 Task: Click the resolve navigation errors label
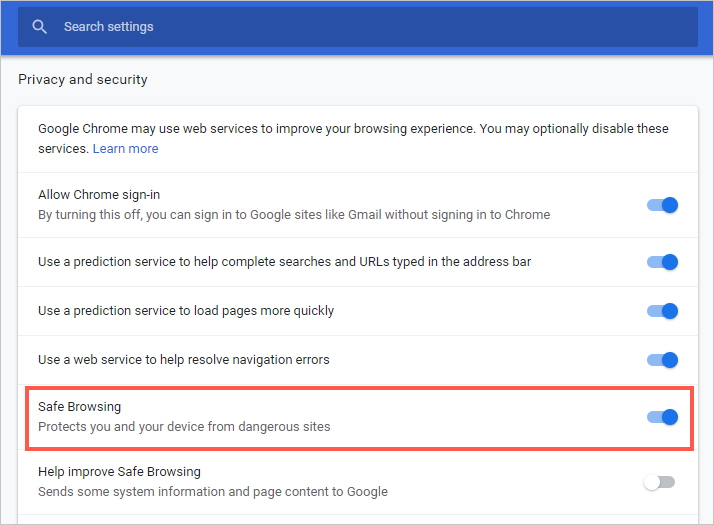point(183,360)
